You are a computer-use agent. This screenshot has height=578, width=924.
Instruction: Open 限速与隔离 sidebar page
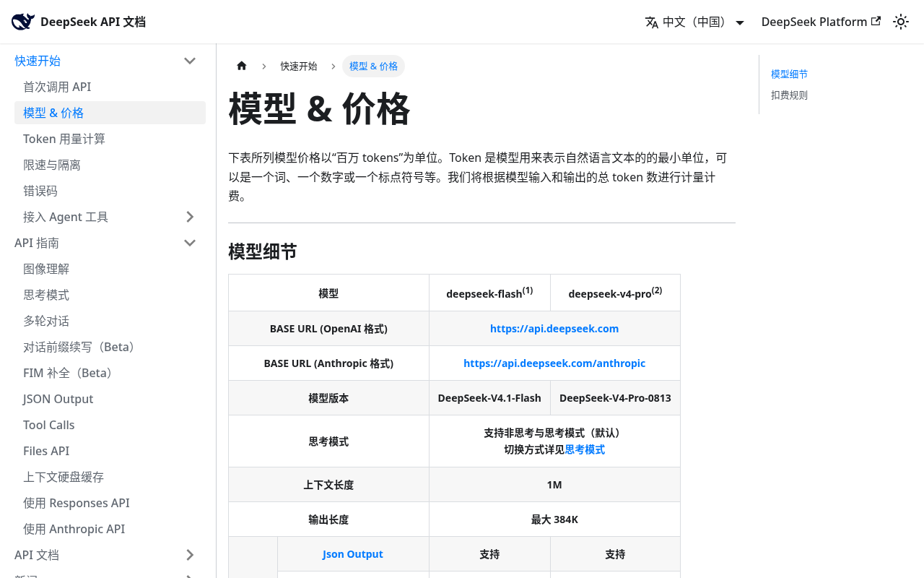click(x=110, y=165)
